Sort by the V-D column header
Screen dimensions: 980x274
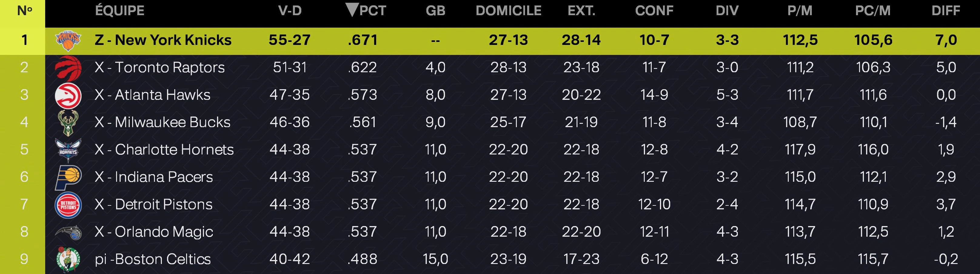point(290,11)
